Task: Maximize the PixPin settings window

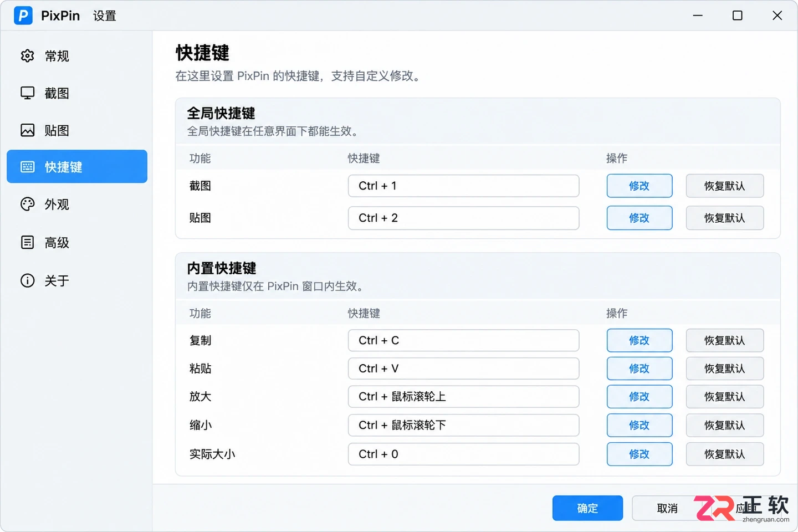Action: click(x=738, y=16)
